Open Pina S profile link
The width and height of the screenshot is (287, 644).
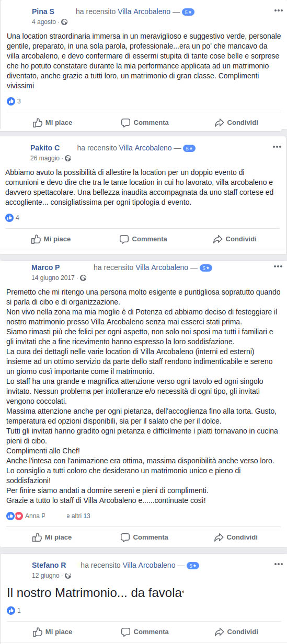[43, 11]
